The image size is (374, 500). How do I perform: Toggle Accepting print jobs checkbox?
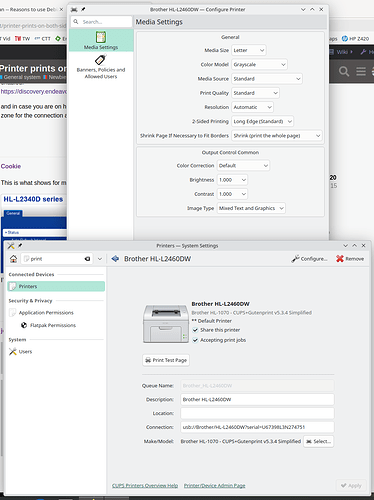pyautogui.click(x=195, y=340)
